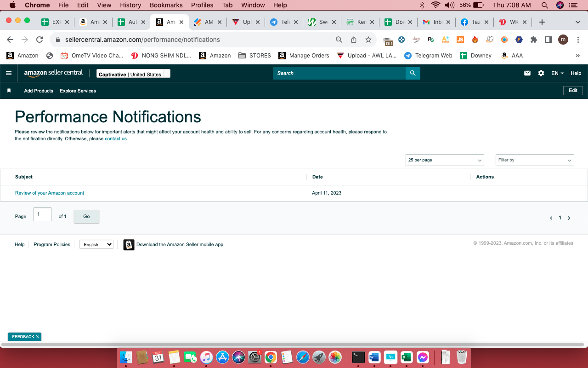Image resolution: width=588 pixels, height=368 pixels.
Task: Click Download the Amazon Seller mobile app
Action: point(180,245)
